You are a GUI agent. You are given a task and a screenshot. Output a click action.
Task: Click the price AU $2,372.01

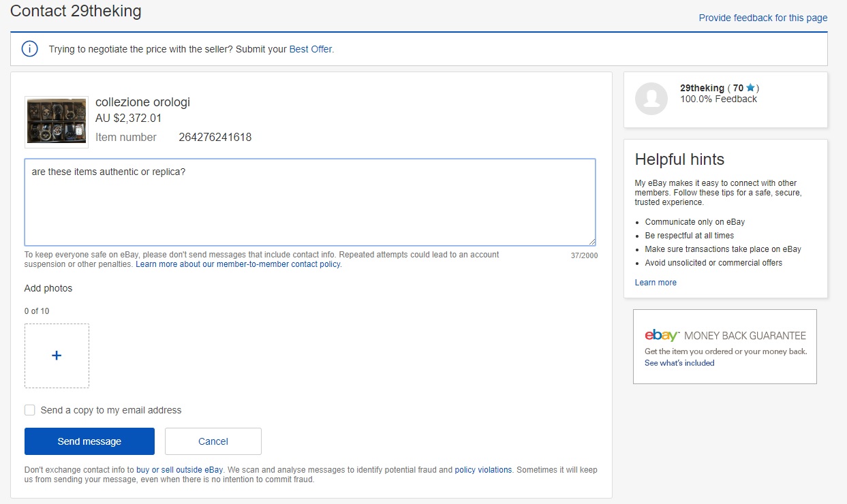point(129,119)
